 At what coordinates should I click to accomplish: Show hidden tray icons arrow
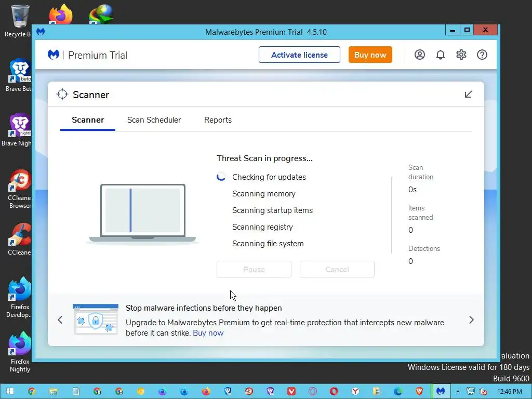[458, 391]
